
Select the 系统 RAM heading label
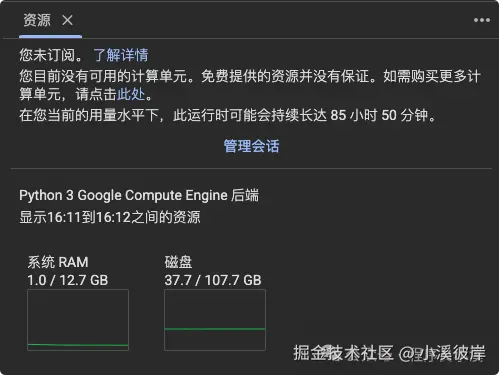coord(58,262)
